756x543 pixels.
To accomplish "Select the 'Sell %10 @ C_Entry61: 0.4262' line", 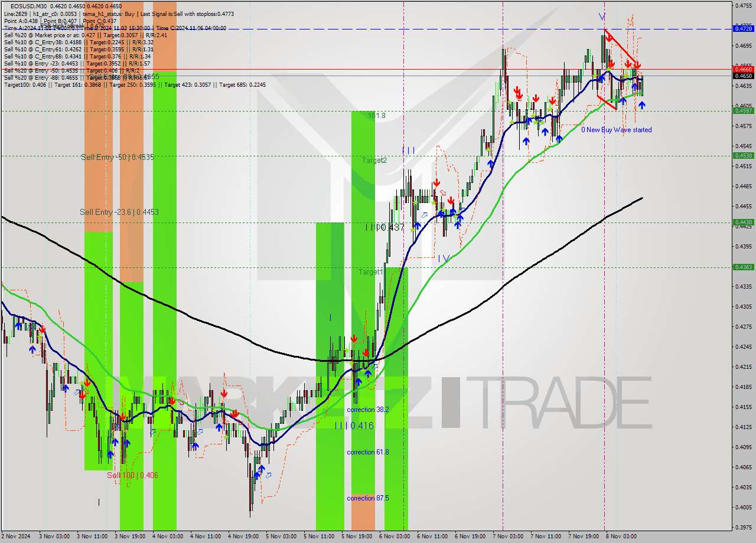I will pos(79,50).
